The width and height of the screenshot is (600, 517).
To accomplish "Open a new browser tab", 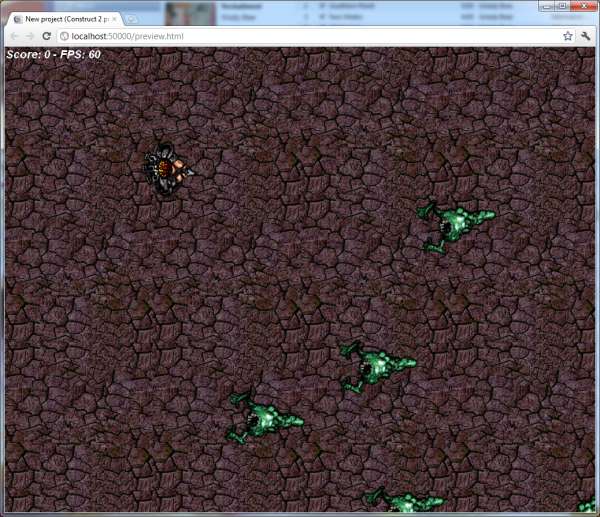I will click(133, 19).
